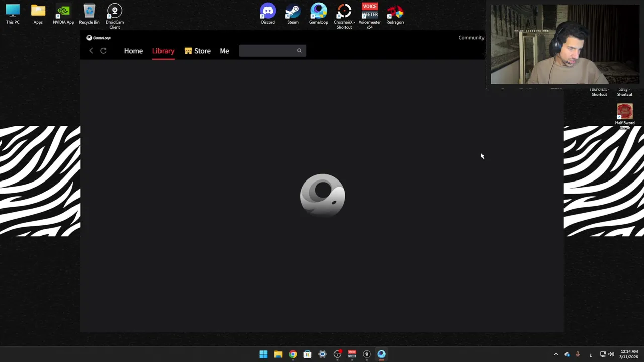Select the NVIDIA App shortcut
This screenshot has height=362, width=644.
[x=63, y=14]
